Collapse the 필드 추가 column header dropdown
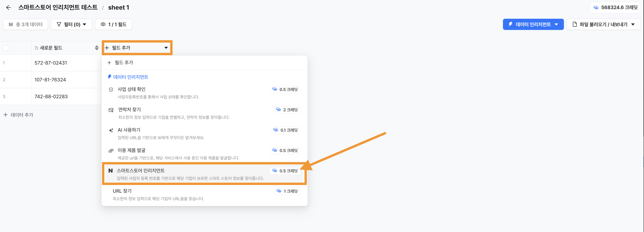 (x=137, y=48)
